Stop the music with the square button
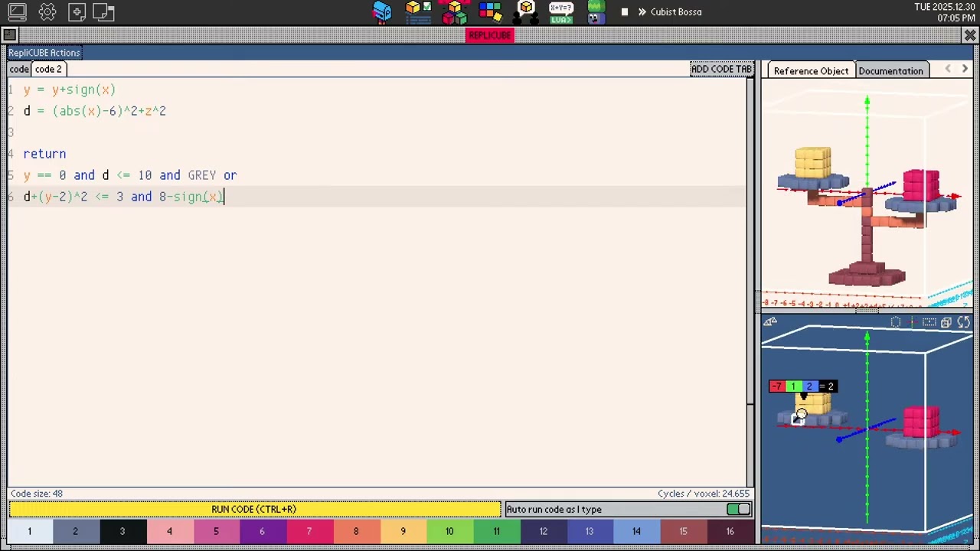The height and width of the screenshot is (551, 980). [x=625, y=11]
